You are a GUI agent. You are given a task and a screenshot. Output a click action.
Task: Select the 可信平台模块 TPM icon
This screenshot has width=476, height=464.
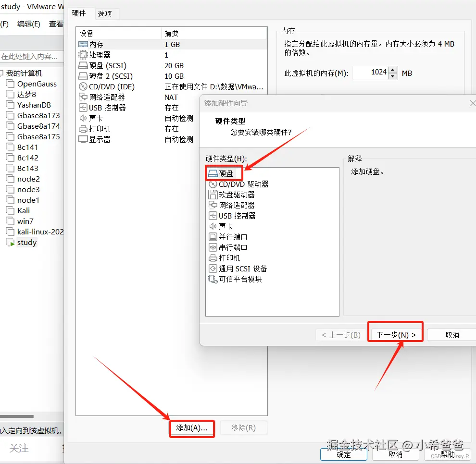coord(213,279)
